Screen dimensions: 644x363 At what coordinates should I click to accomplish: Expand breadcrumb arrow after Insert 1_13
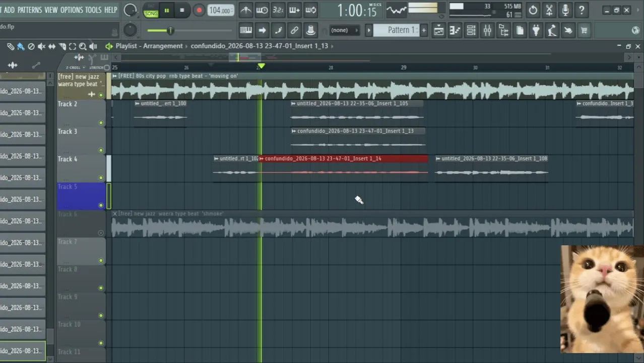coord(332,46)
